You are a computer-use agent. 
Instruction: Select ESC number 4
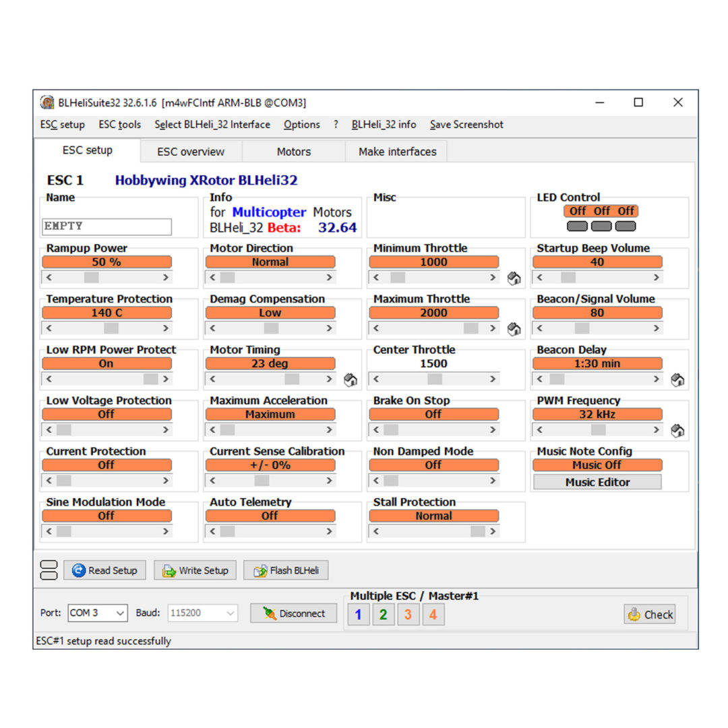coord(433,615)
